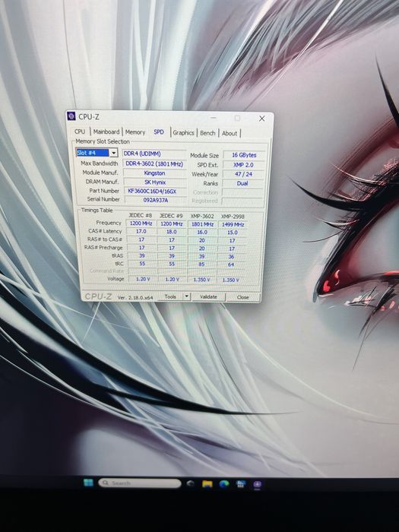Go to the Graphics tab
The width and height of the screenshot is (399, 532).
click(x=184, y=133)
